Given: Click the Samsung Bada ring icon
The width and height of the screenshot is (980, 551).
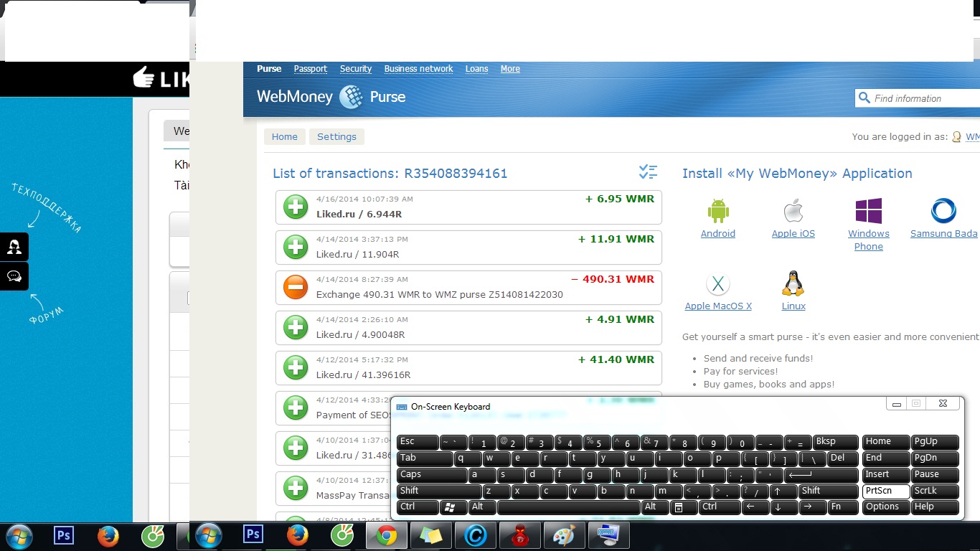Looking at the screenshot, I should point(943,211).
